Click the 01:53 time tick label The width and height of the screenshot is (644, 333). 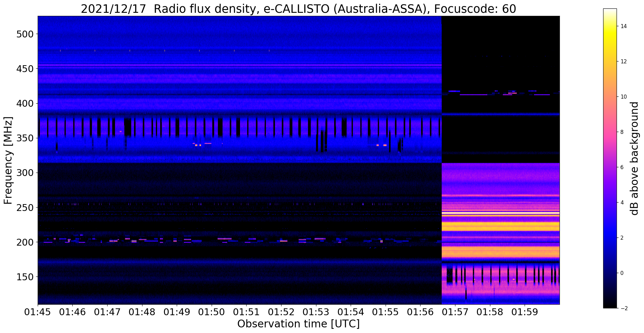[316, 312]
